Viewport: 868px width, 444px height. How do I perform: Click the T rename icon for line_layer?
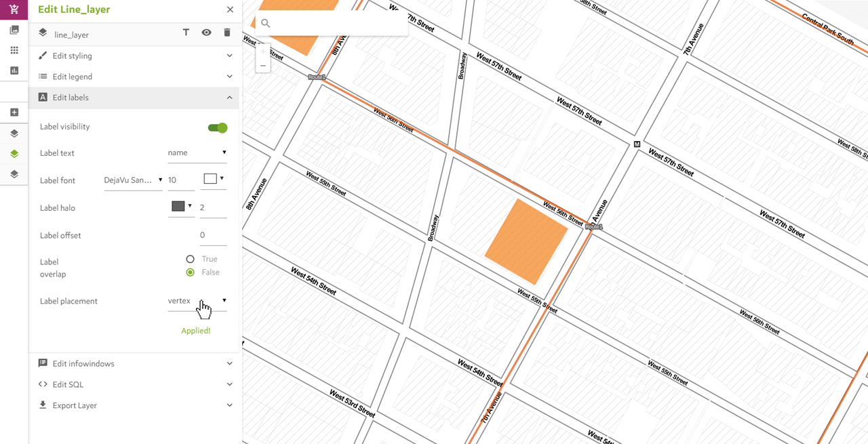click(x=186, y=33)
